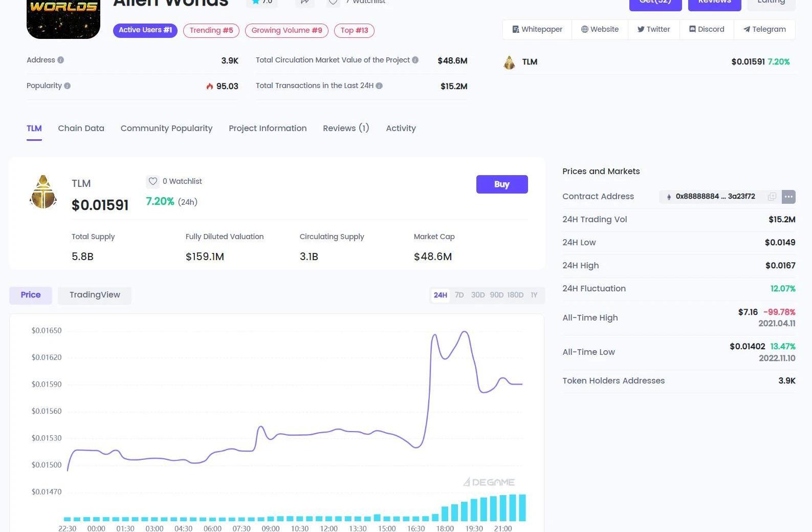The height and width of the screenshot is (532, 812).
Task: Switch to TradingView chart
Action: [x=95, y=295]
